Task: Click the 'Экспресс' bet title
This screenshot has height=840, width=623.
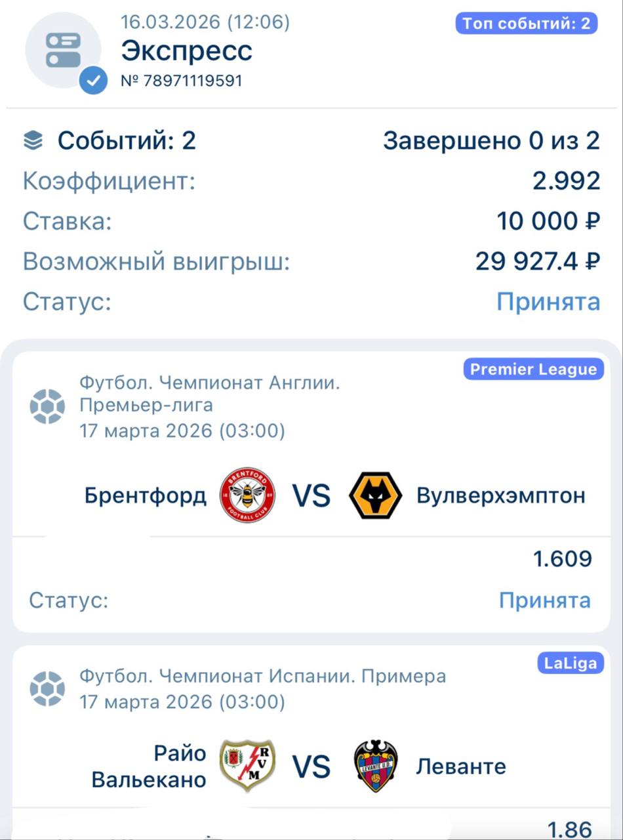Action: pyautogui.click(x=187, y=51)
